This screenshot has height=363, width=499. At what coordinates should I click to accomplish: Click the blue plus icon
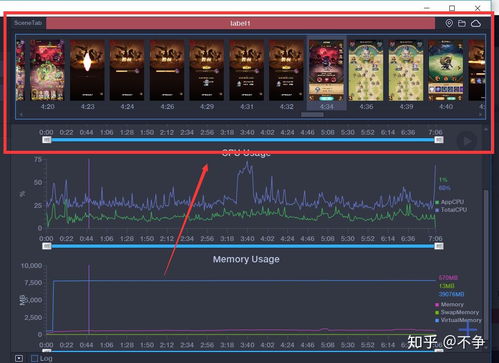click(x=467, y=329)
